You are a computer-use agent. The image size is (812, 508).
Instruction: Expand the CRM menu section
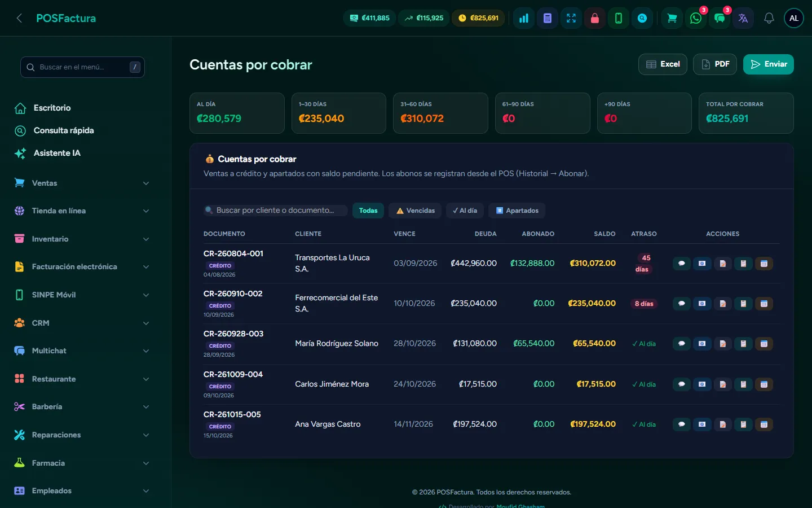pyautogui.click(x=82, y=323)
